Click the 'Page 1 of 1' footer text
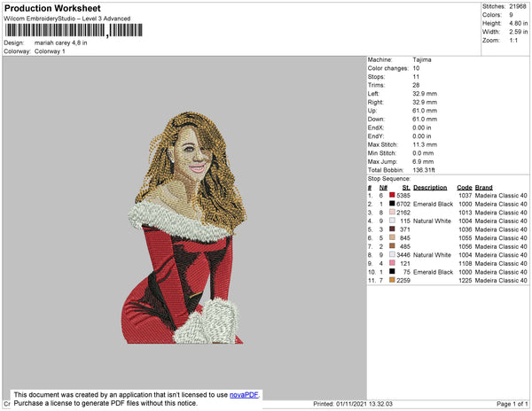The image size is (532, 411). point(512,404)
